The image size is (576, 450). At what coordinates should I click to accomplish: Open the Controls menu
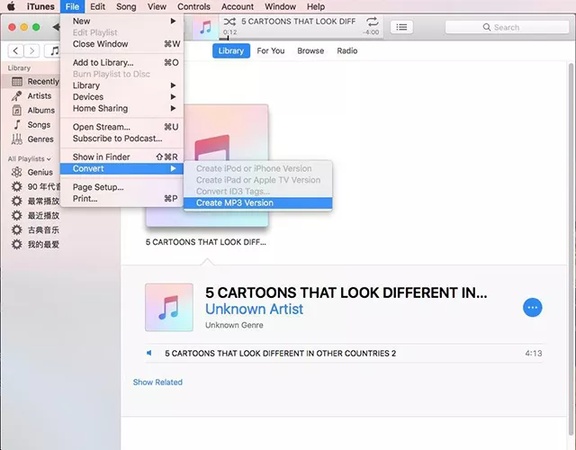tap(194, 7)
